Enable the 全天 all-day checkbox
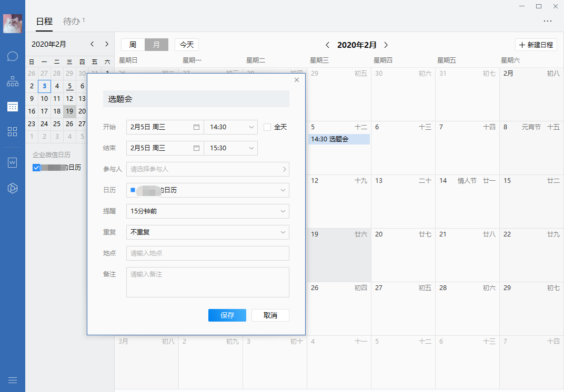The height and width of the screenshot is (392, 564). coord(267,127)
